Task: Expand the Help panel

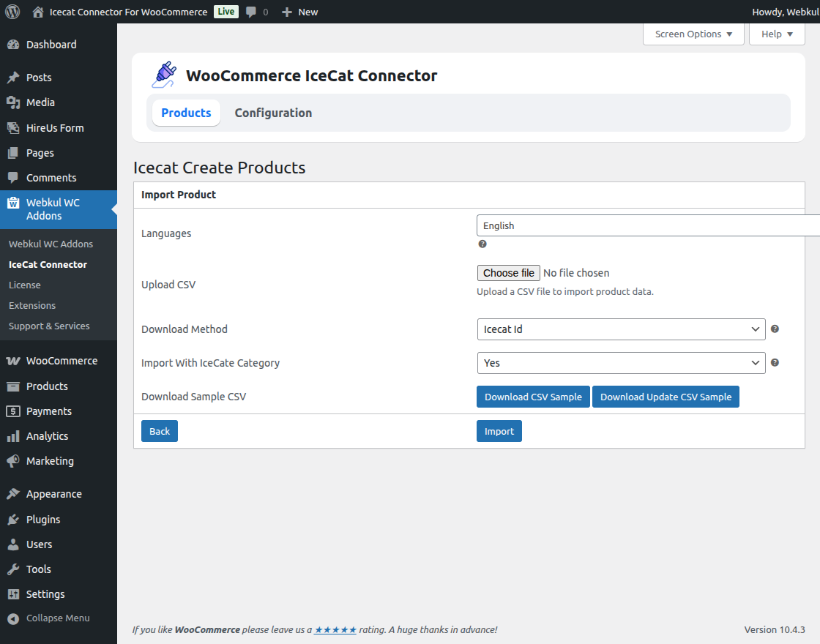Action: coord(776,34)
